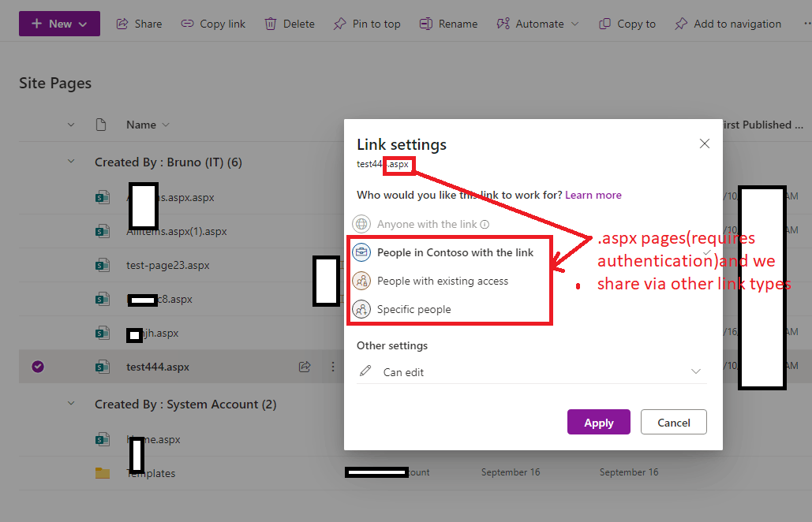The height and width of the screenshot is (522, 812).
Task: Select the Specific people option
Action: [413, 309]
